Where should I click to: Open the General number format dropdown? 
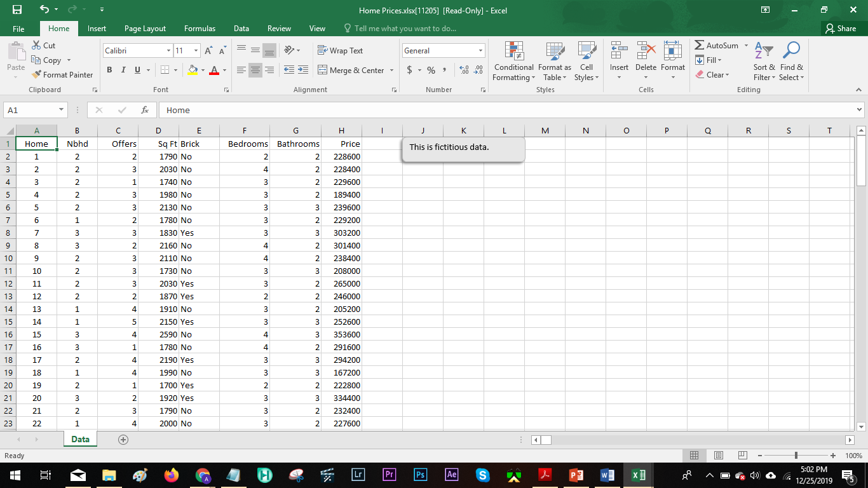tap(480, 51)
